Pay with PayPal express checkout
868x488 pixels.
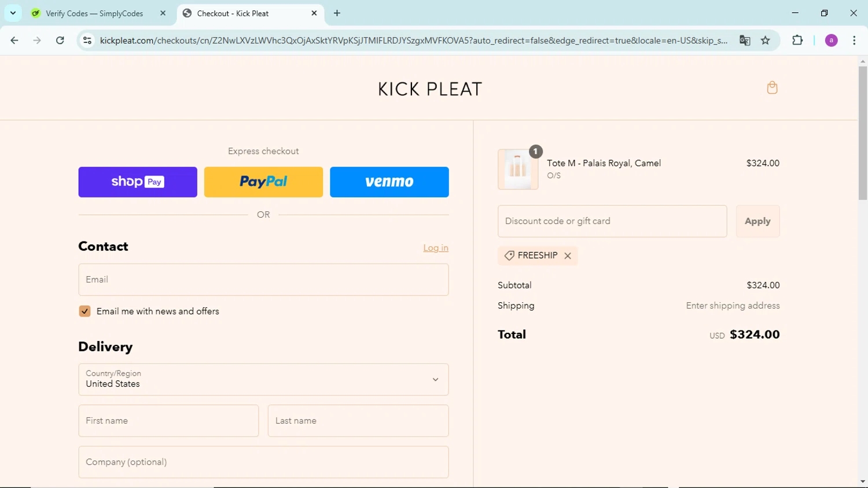(x=263, y=182)
